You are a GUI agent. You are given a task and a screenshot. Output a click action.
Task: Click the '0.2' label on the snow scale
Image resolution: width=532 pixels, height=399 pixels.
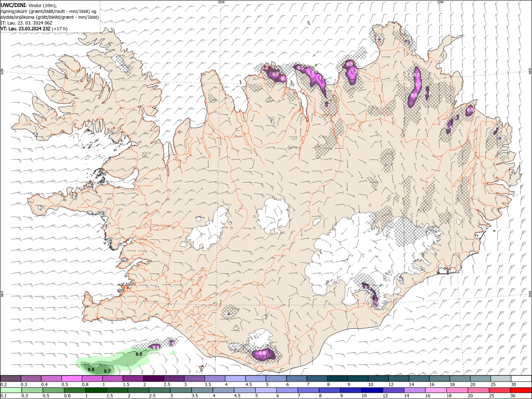[3, 384]
